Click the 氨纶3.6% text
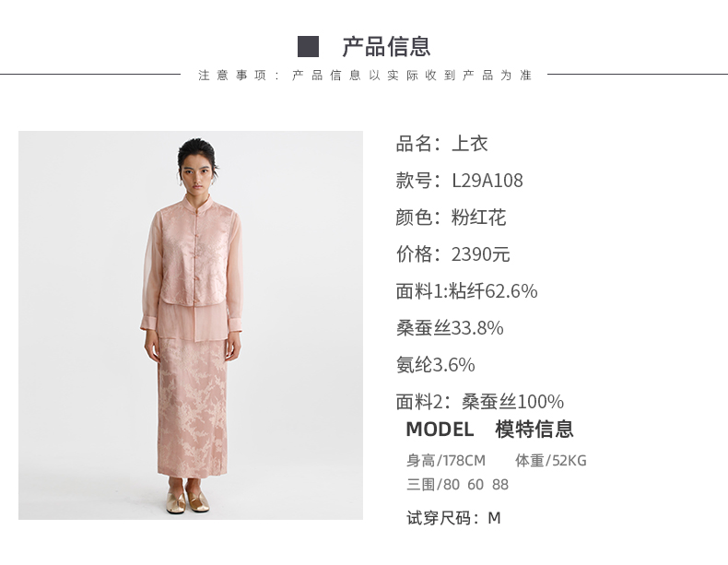 click(436, 365)
